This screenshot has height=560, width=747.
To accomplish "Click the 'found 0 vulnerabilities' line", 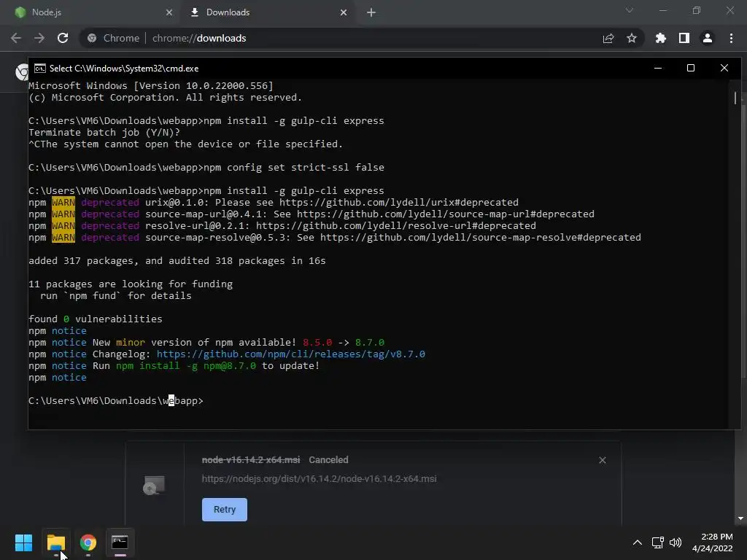I will 96,319.
